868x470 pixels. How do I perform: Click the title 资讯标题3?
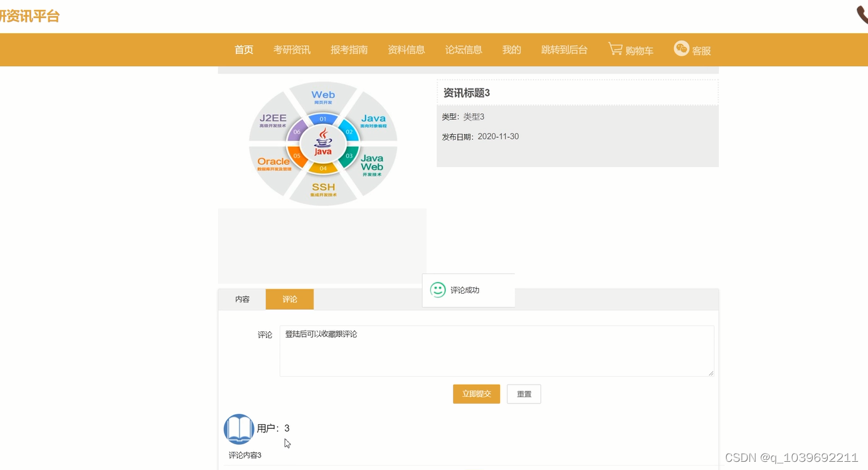click(x=467, y=93)
